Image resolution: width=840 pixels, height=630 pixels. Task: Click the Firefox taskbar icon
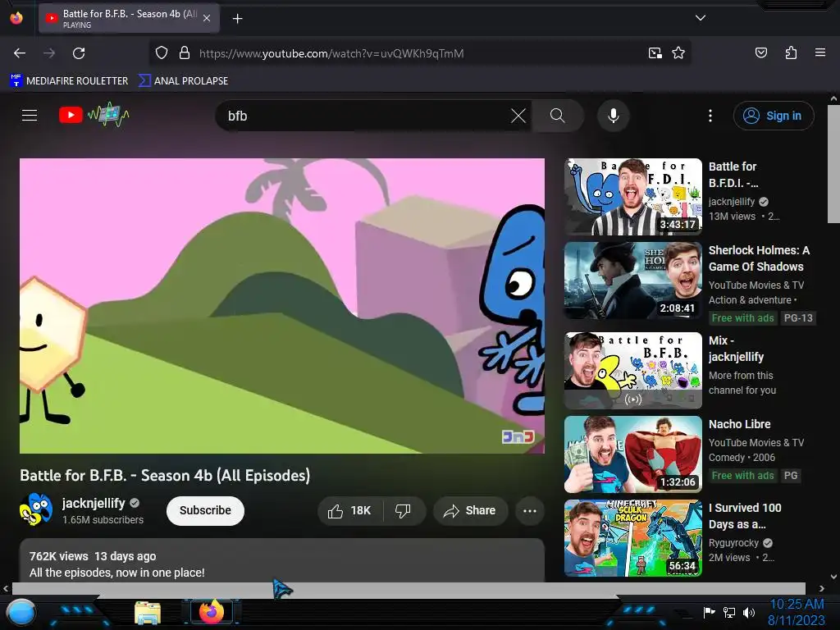212,612
